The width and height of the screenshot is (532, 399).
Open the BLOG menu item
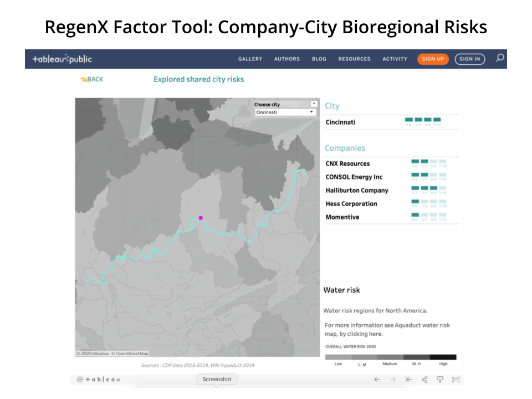pyautogui.click(x=319, y=59)
